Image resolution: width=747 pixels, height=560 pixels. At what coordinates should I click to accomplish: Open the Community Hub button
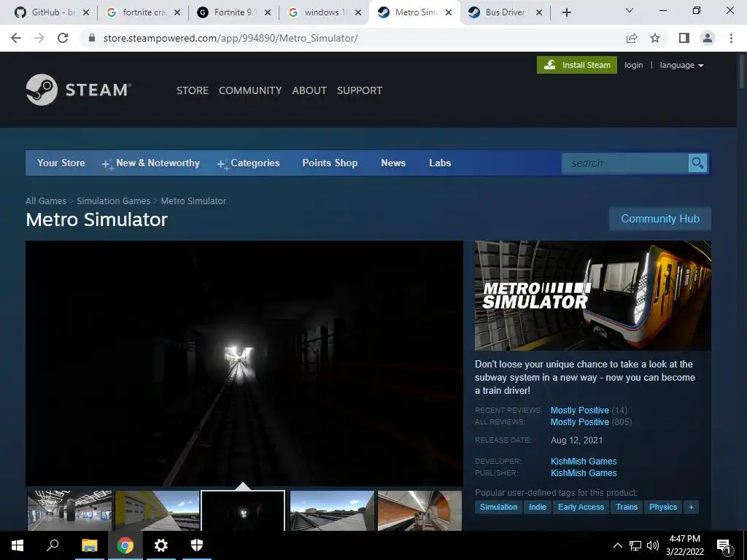tap(660, 219)
